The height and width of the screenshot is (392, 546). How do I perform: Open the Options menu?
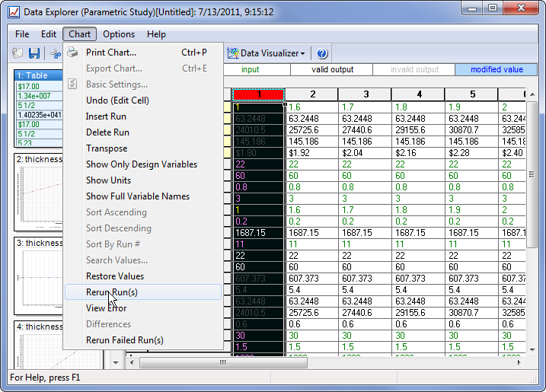[x=119, y=34]
